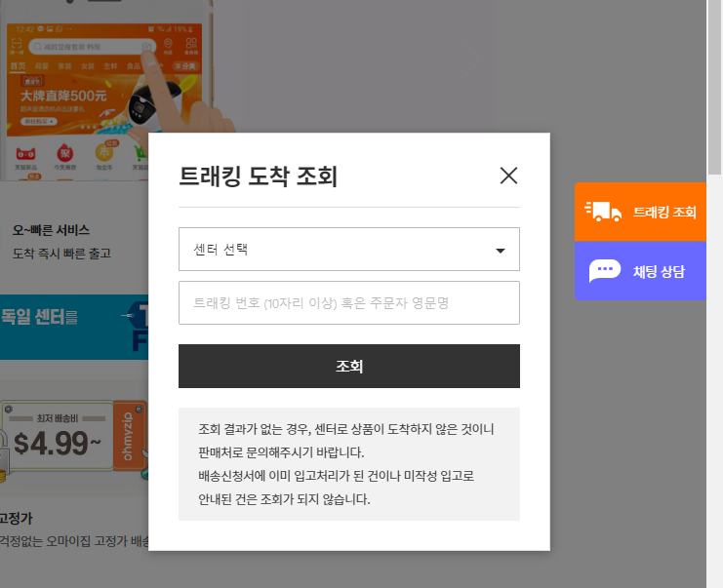Click the chat speech bubble icon
Screen dimensions: 723x588
tap(604, 270)
